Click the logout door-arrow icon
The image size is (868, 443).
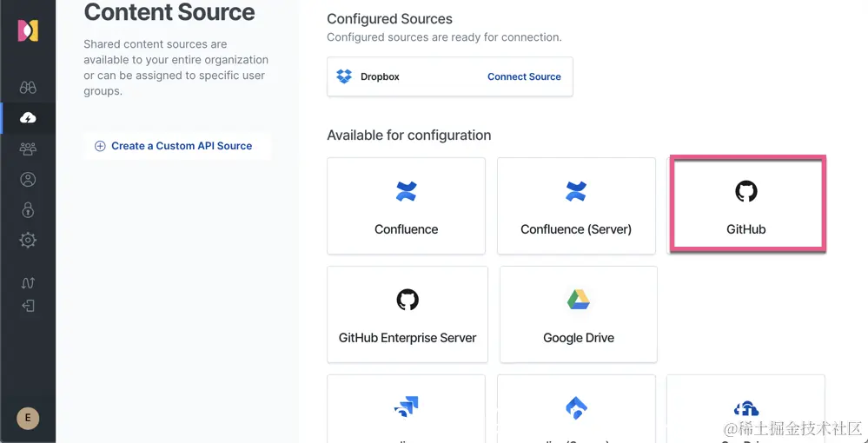[x=28, y=306]
